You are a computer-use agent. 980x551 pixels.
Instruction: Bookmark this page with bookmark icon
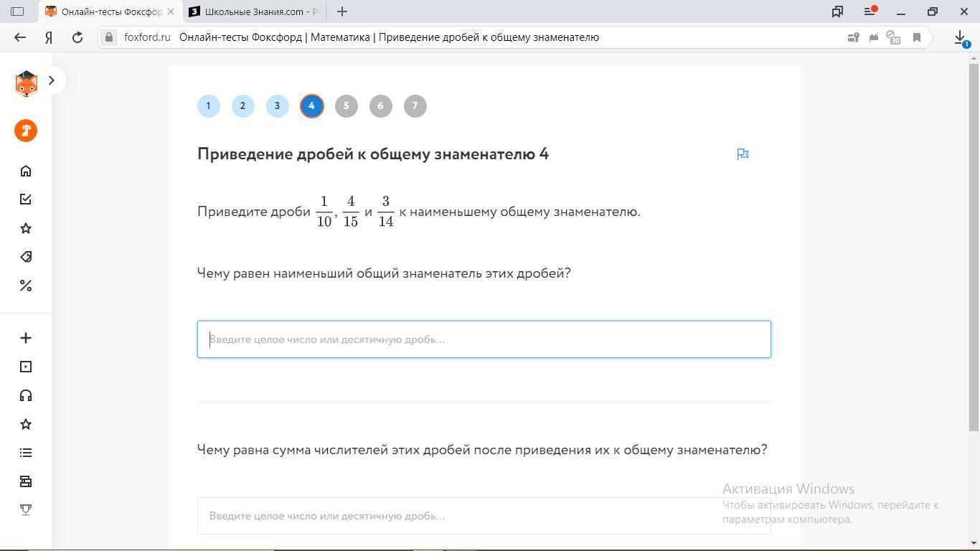[x=916, y=37]
